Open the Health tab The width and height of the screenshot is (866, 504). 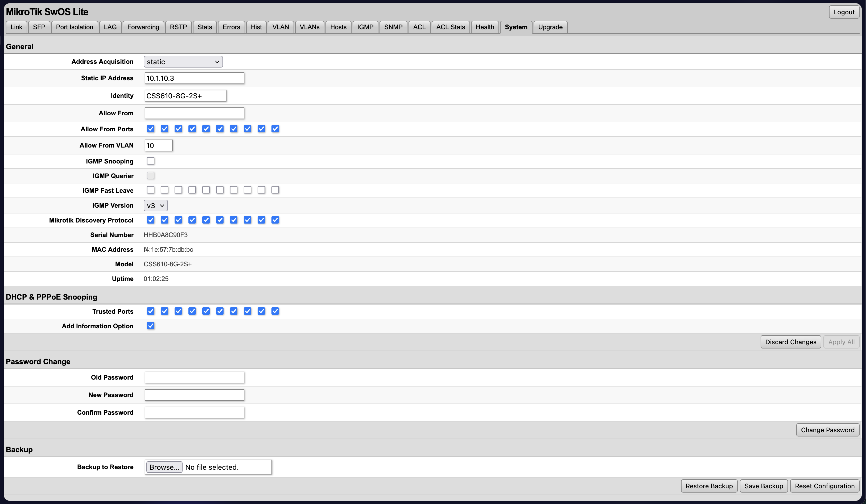[x=485, y=27]
